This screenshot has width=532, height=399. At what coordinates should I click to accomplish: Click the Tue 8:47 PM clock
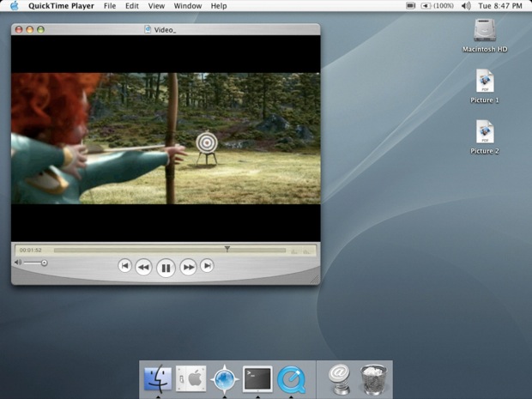[500, 6]
